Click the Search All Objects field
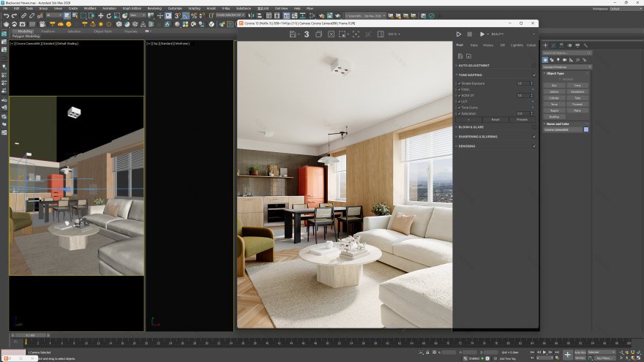The image size is (644, 362). pyautogui.click(x=566, y=53)
